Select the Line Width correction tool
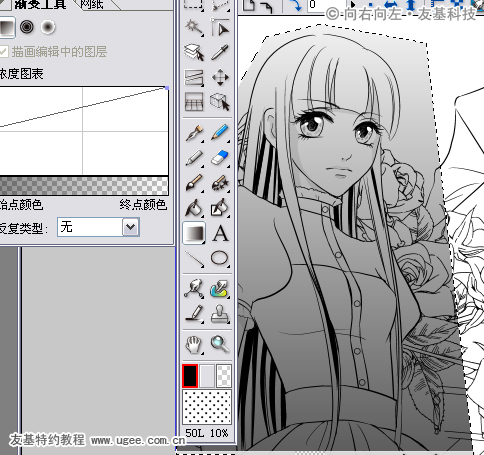 [194, 314]
